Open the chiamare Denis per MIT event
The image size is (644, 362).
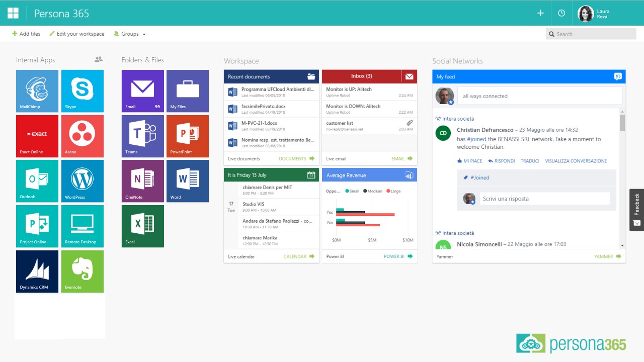tap(279, 190)
